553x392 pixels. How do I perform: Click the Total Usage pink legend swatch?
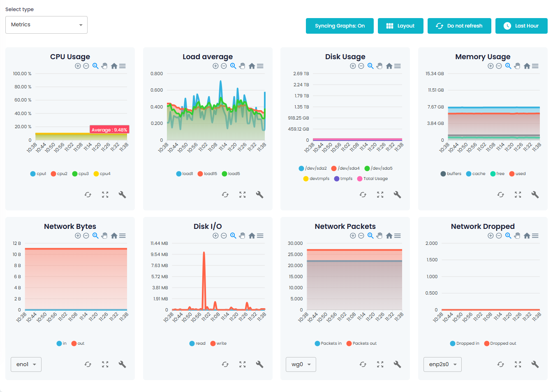(x=360, y=179)
